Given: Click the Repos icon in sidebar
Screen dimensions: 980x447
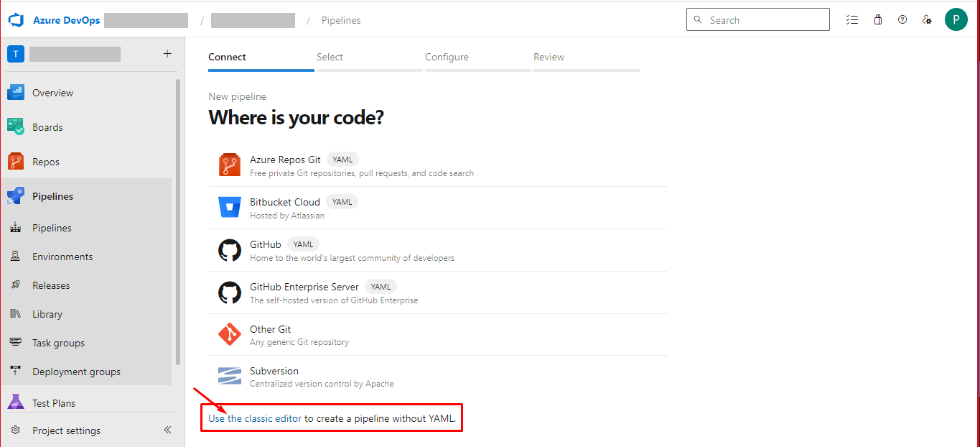Looking at the screenshot, I should 16,162.
